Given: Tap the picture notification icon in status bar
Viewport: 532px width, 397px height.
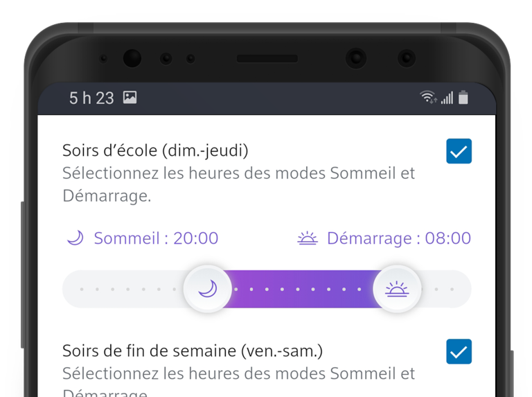Looking at the screenshot, I should pos(130,98).
